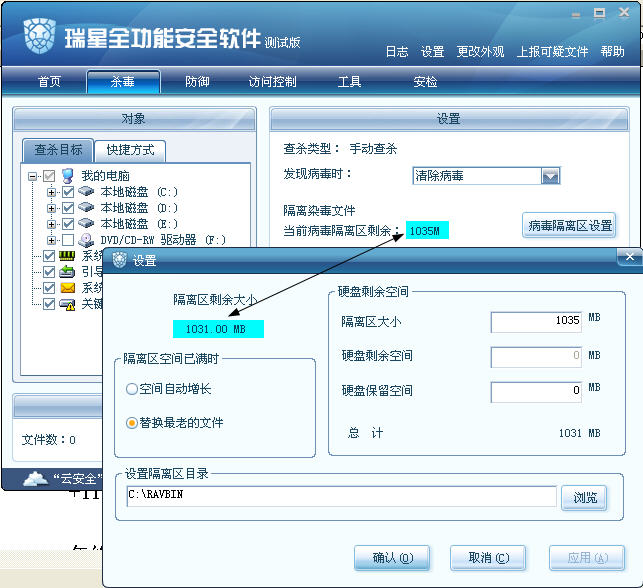Expand the 本地磁盘 (E:) node
The height and width of the screenshot is (588, 643).
tap(51, 224)
